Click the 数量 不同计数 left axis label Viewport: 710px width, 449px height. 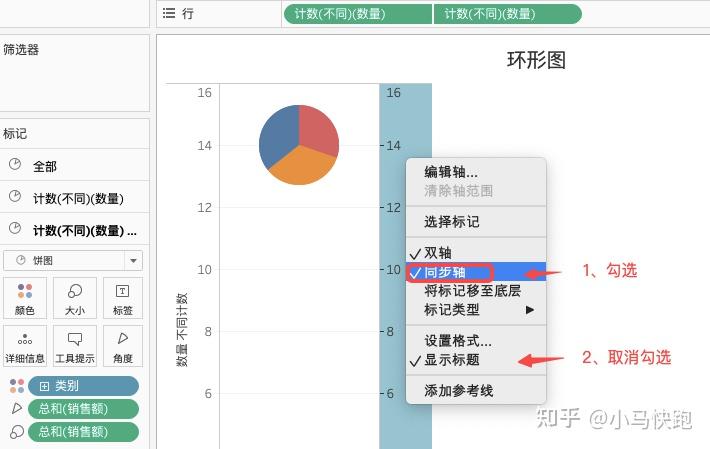point(182,330)
